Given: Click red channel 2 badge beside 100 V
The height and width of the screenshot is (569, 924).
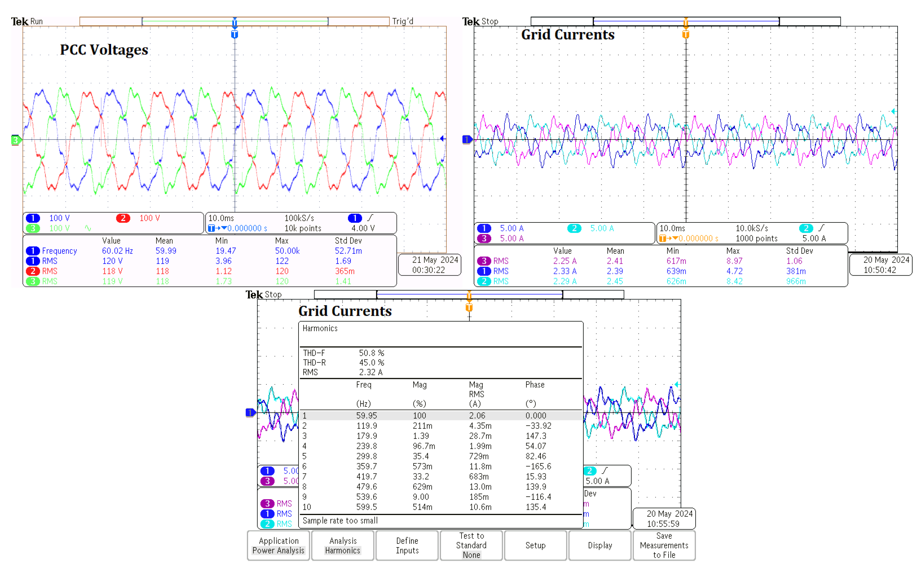Looking at the screenshot, I should pos(123,218).
